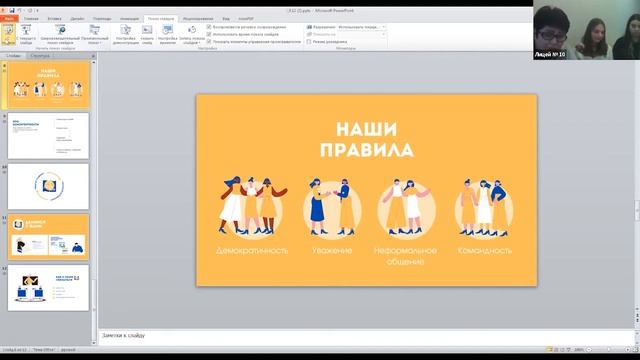640x360 pixels.
Task: Open the Resolution dropdown in Monitors group
Action: (361, 27)
